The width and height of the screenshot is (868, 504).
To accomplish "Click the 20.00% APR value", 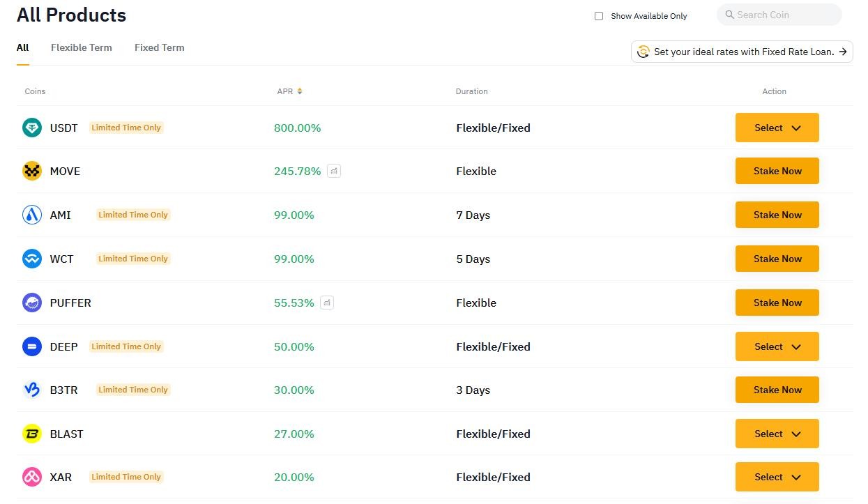I will click(x=294, y=477).
